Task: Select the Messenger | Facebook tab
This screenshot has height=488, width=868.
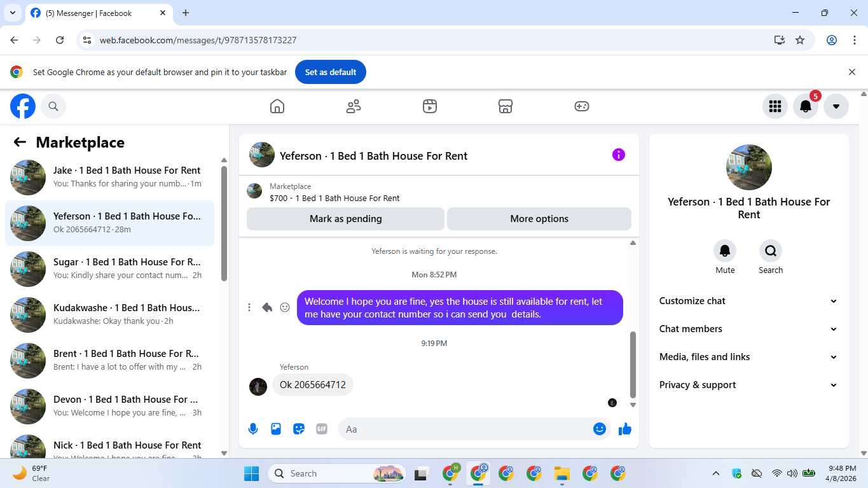Action: coord(99,13)
